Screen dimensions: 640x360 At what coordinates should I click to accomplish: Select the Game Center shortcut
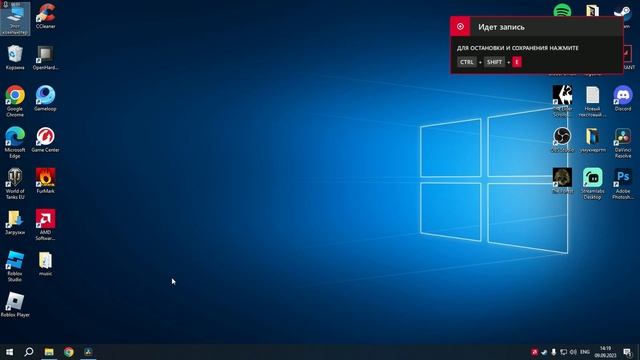[x=45, y=140]
